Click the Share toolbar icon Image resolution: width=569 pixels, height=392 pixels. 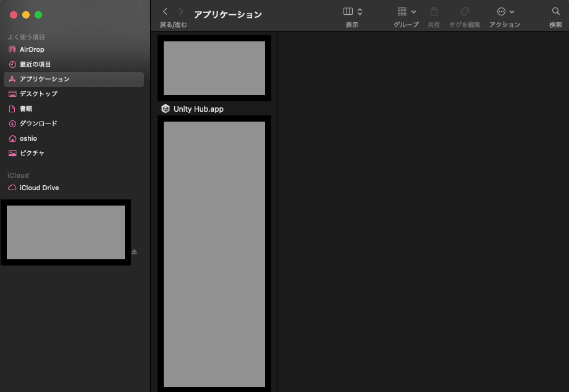[x=434, y=12]
